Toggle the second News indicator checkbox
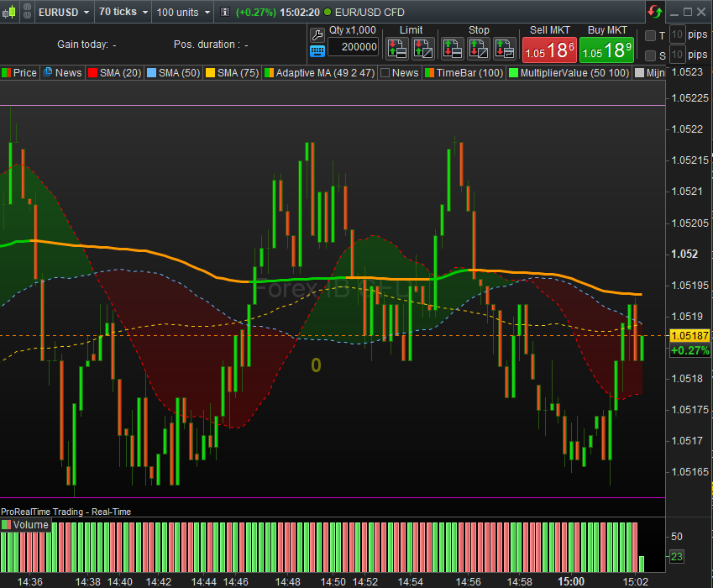 pyautogui.click(x=385, y=73)
